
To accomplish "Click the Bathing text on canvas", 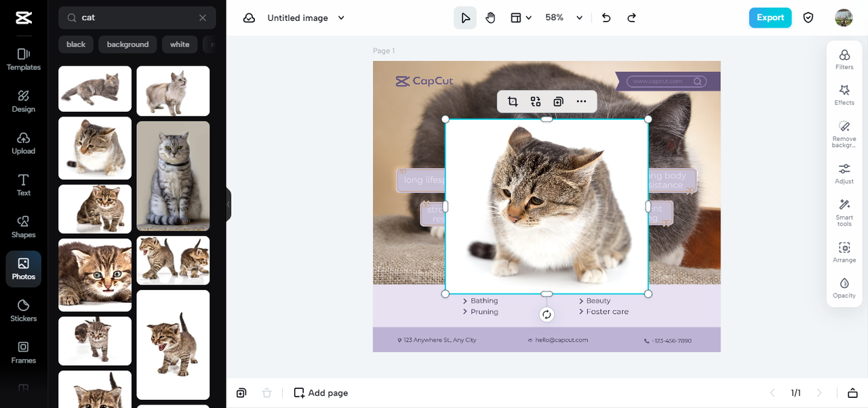I will (484, 301).
